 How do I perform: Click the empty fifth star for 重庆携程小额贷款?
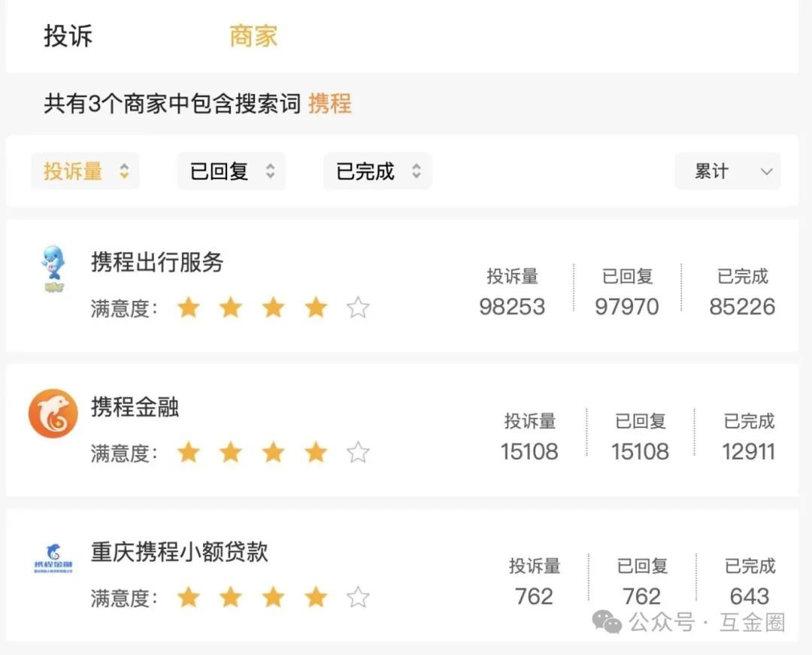pos(358,598)
